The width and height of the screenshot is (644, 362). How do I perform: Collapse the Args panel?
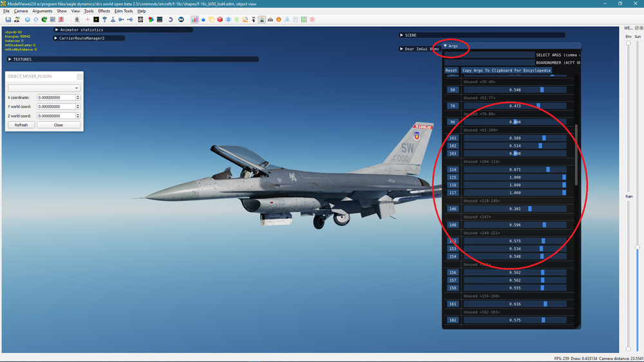pyautogui.click(x=445, y=46)
